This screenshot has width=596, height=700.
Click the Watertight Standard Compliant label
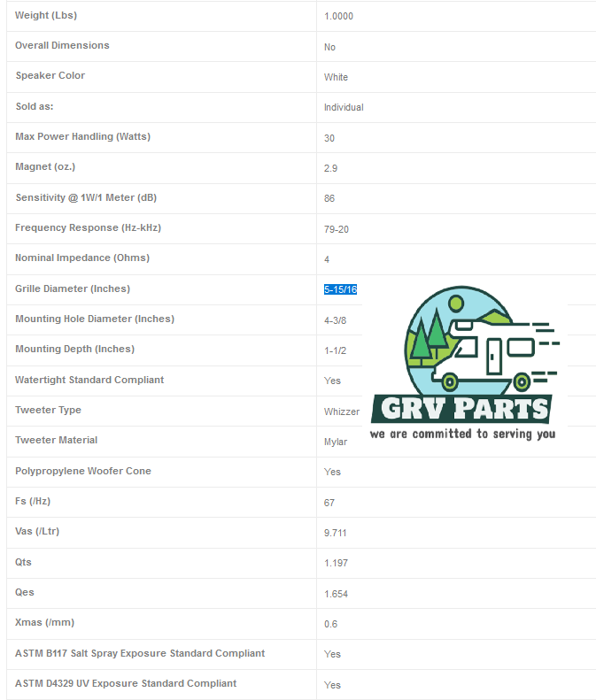click(x=89, y=380)
